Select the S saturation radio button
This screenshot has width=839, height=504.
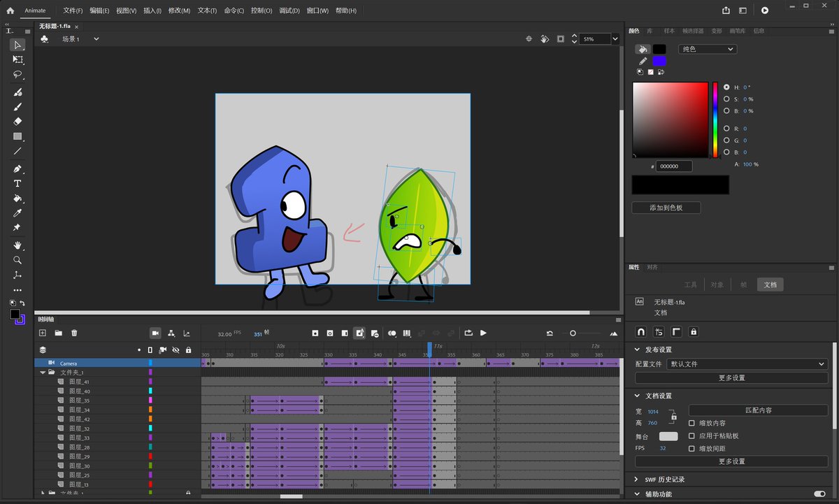click(726, 99)
